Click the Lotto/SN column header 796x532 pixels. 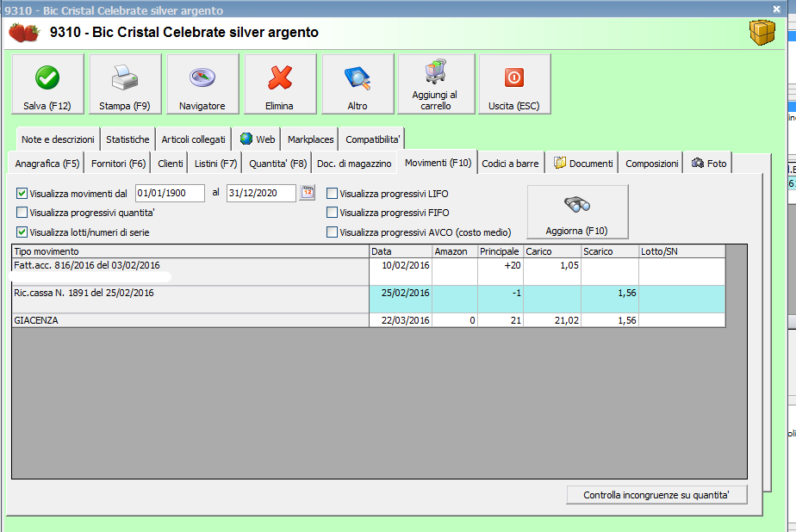[x=681, y=251]
